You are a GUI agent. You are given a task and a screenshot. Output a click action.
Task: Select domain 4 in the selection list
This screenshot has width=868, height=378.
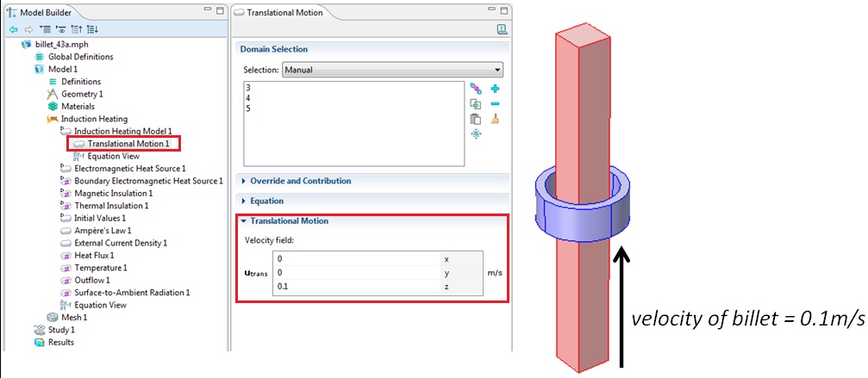tap(248, 98)
